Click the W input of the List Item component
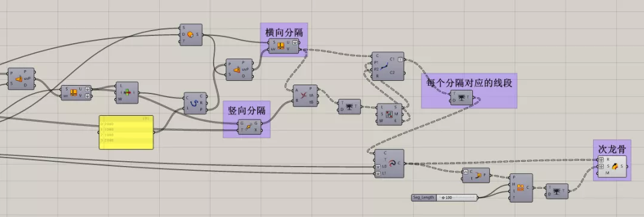The height and width of the screenshot is (217, 644). click(119, 100)
